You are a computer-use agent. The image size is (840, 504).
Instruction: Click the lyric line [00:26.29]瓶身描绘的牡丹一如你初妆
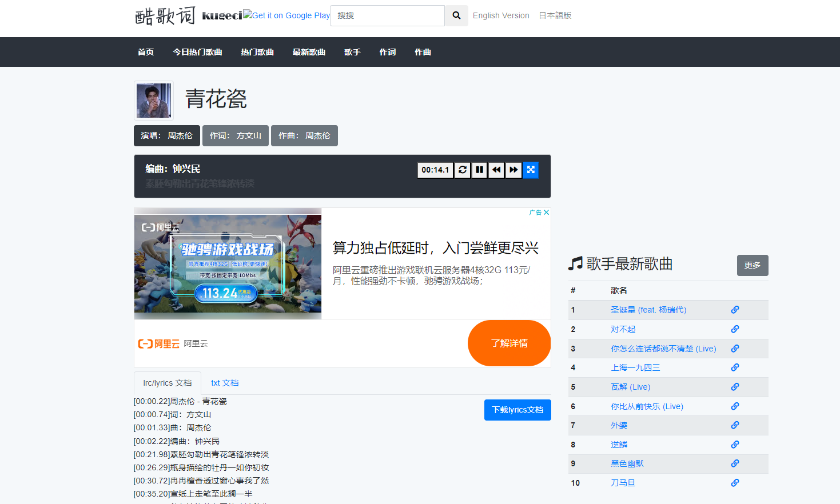click(x=201, y=467)
